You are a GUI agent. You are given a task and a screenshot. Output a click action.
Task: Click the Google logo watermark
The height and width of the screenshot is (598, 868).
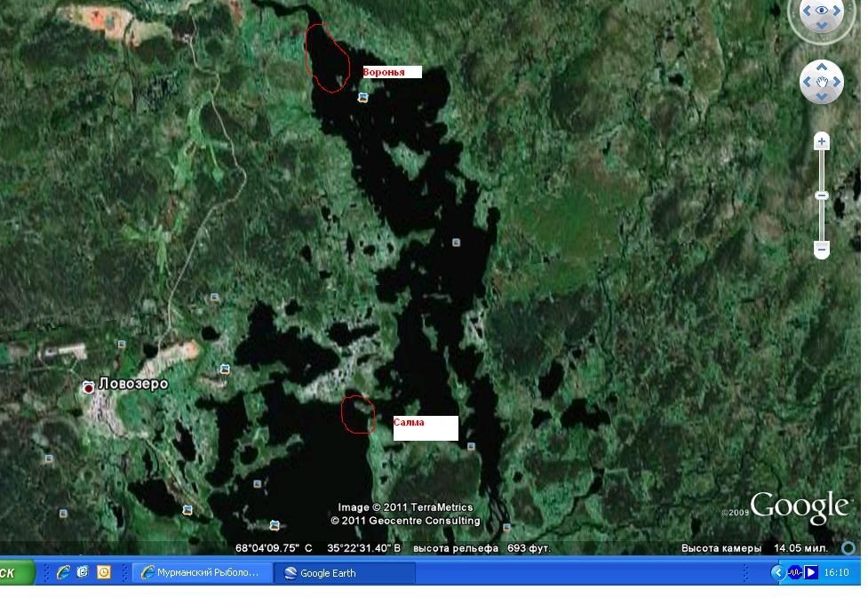point(799,506)
